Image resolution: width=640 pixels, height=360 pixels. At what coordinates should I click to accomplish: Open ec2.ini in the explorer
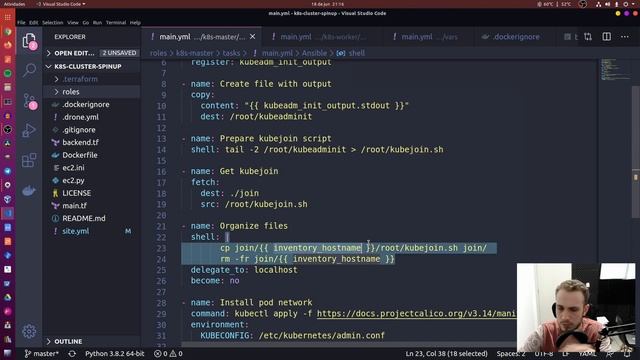(x=92, y=168)
